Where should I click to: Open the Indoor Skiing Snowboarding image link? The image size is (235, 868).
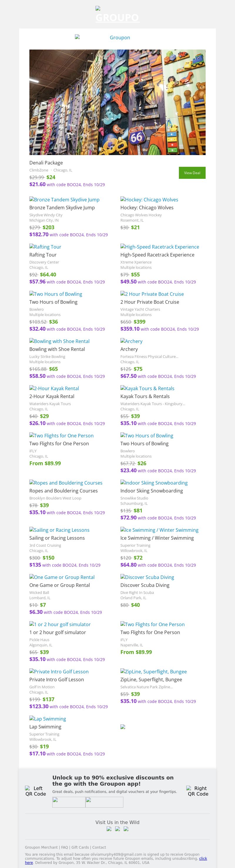(x=154, y=483)
